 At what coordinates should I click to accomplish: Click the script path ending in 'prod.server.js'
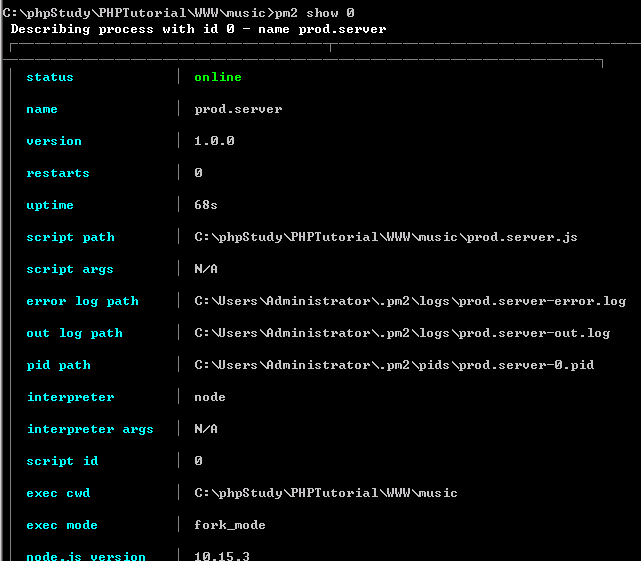[386, 237]
